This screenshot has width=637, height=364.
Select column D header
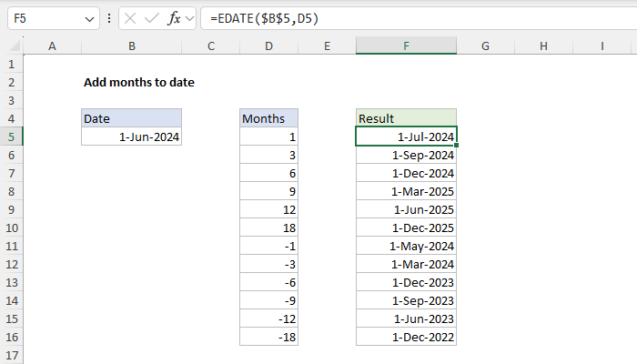(269, 45)
